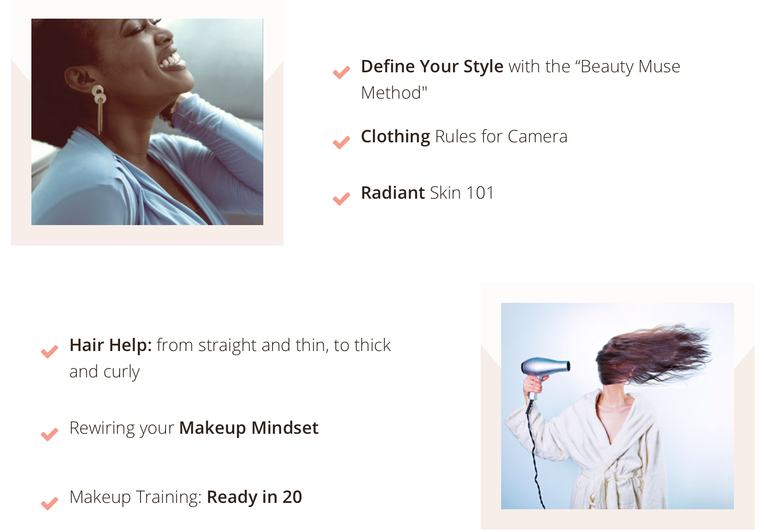Viewport: 764px width, 532px height.
Task: Click "and curly" text line
Action: point(105,372)
